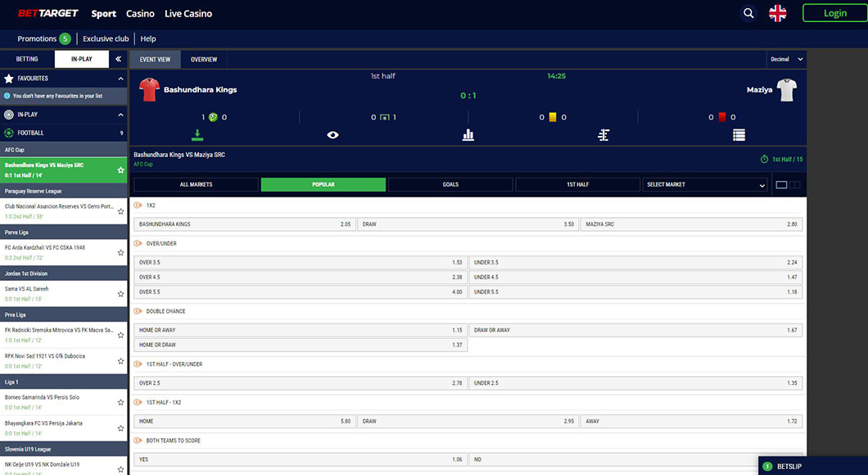868x475 pixels.
Task: Collapse the Favourites section
Action: 120,79
